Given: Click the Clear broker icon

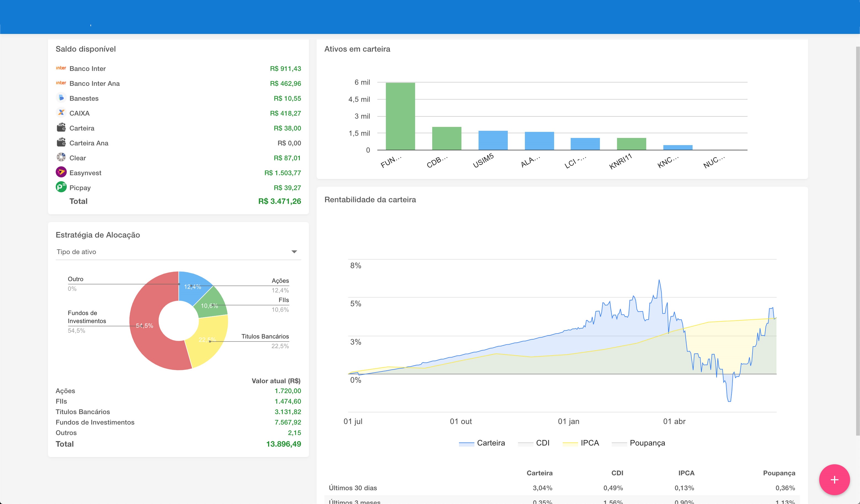Looking at the screenshot, I should coord(61,158).
